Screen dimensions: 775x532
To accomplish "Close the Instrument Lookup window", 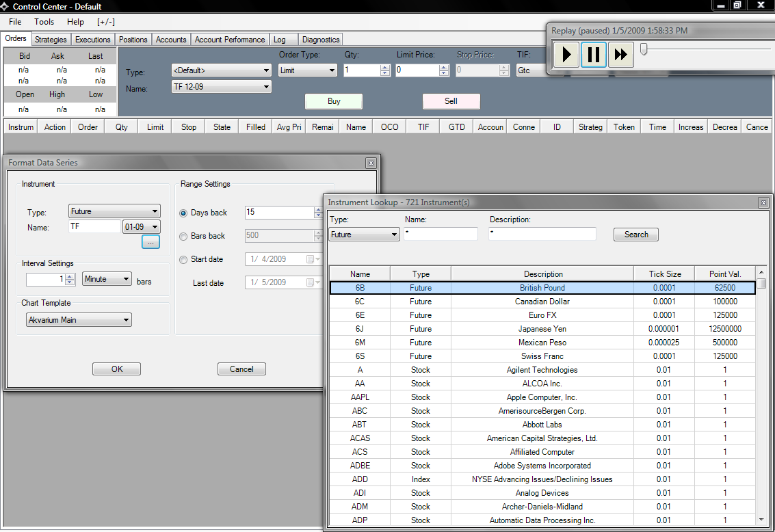I will (x=763, y=203).
